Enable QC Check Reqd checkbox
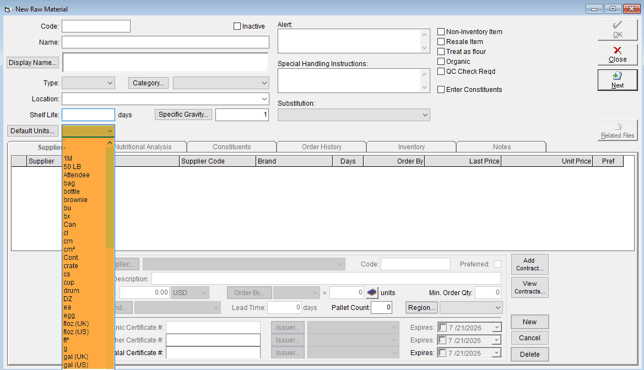The image size is (644, 370). [x=441, y=71]
